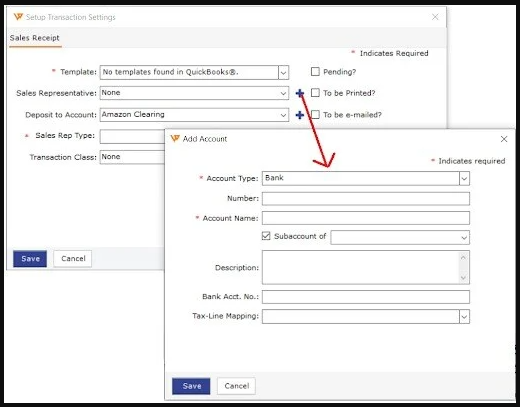The width and height of the screenshot is (520, 407).
Task: Click Save in Add Account dialog
Action: point(191,386)
